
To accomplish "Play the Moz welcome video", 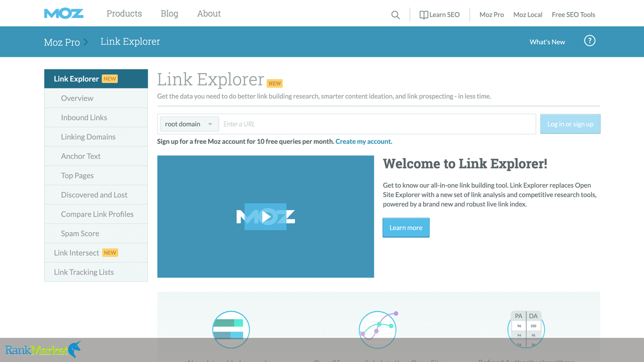I will 266,217.
